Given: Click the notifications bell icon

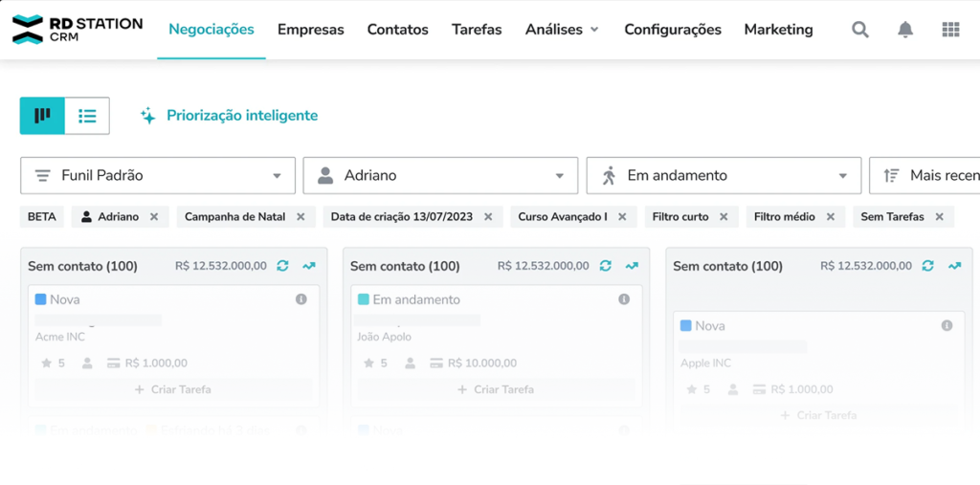Looking at the screenshot, I should click(905, 30).
